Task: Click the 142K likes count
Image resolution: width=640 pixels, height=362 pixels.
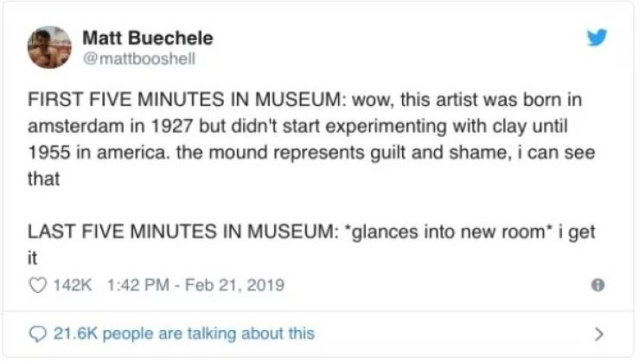Action: tap(73, 285)
